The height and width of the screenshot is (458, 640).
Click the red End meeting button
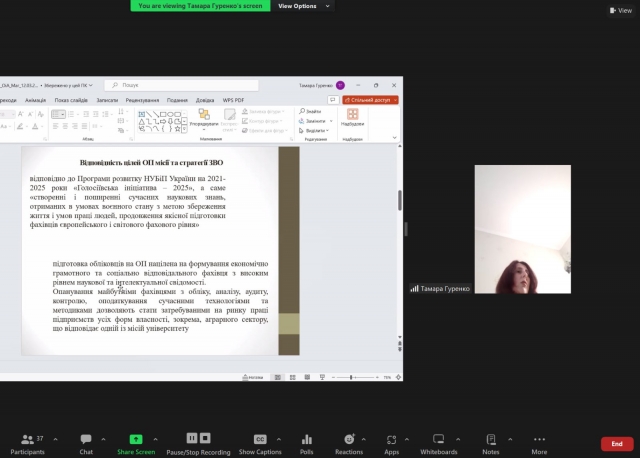(616, 444)
